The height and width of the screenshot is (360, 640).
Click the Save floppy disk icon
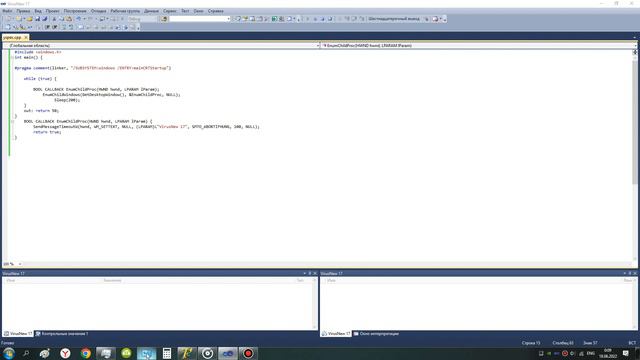pyautogui.click(x=37, y=19)
